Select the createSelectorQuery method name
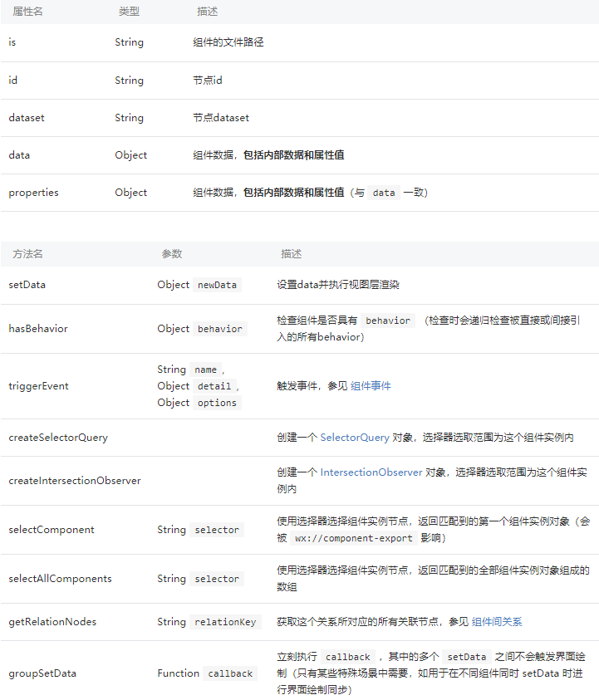 (58, 438)
